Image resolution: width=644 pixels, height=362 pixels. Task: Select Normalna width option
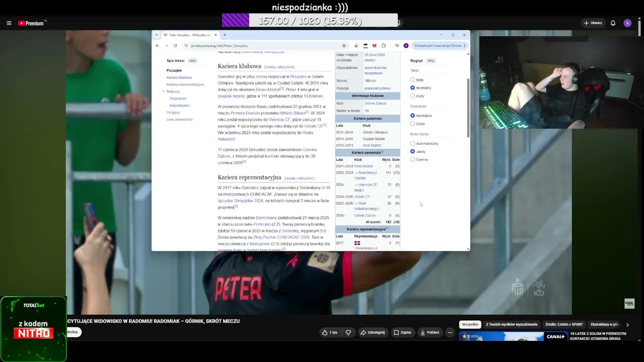tap(413, 116)
